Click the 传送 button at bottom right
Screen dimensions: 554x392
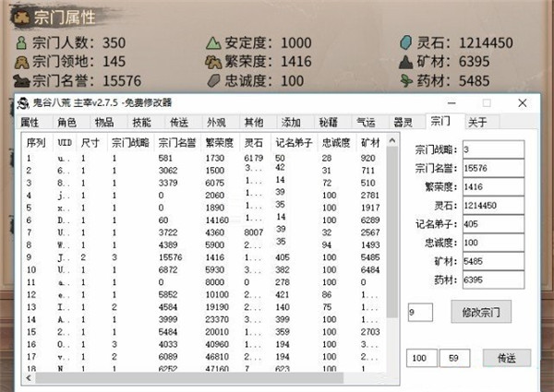coord(507,358)
